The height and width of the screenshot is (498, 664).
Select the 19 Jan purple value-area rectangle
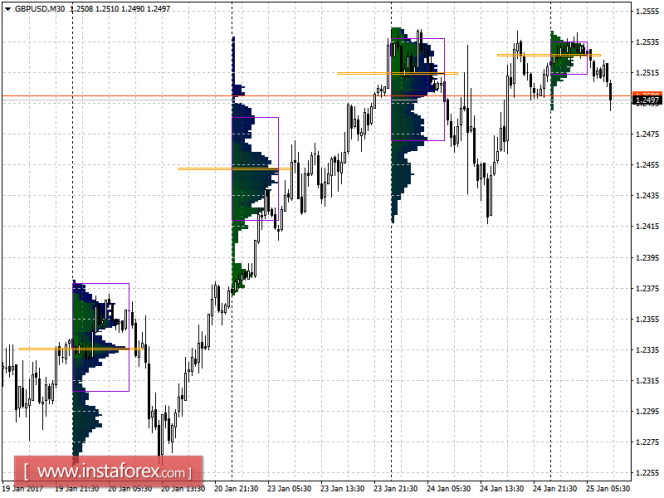point(101,338)
